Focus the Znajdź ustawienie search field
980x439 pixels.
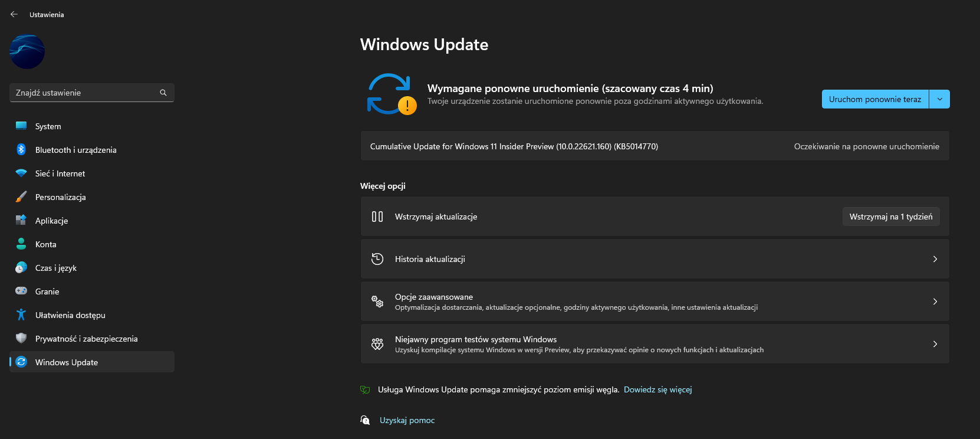[x=91, y=93]
